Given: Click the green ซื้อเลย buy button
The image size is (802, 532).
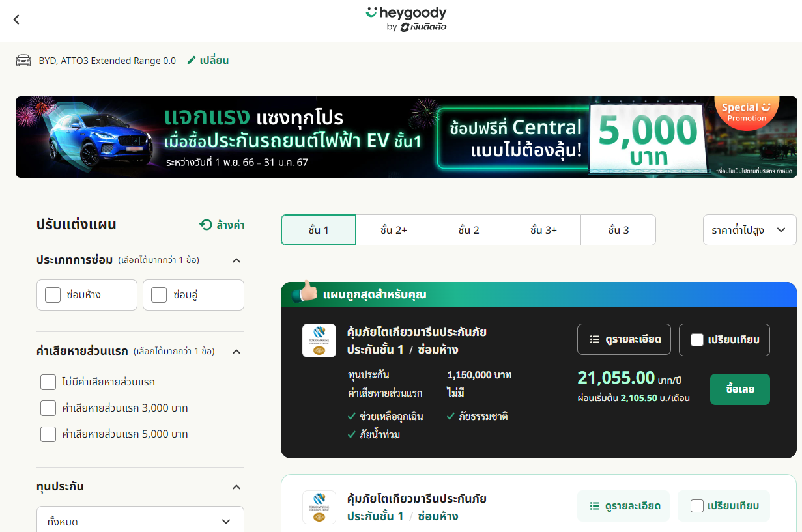Looking at the screenshot, I should tap(740, 389).
